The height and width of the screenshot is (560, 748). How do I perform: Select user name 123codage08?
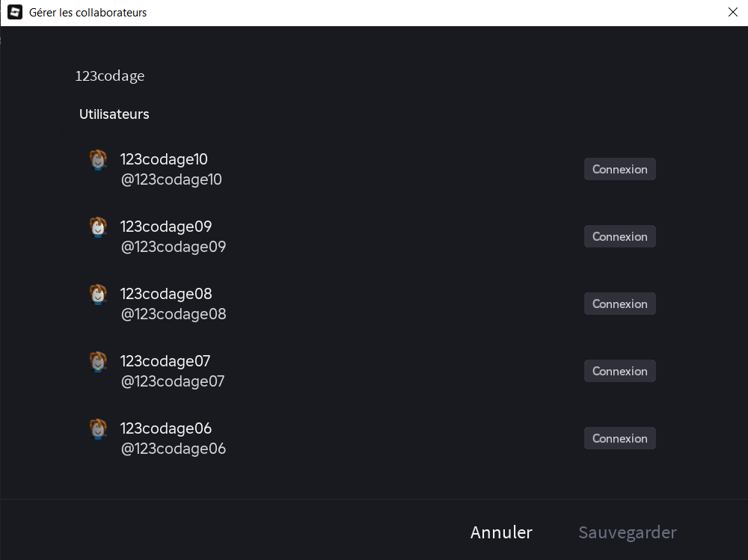(x=166, y=294)
